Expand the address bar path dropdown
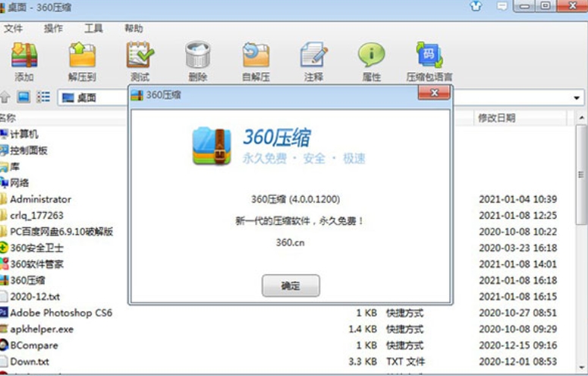Viewport: 588px width, 376px height. pos(577,98)
